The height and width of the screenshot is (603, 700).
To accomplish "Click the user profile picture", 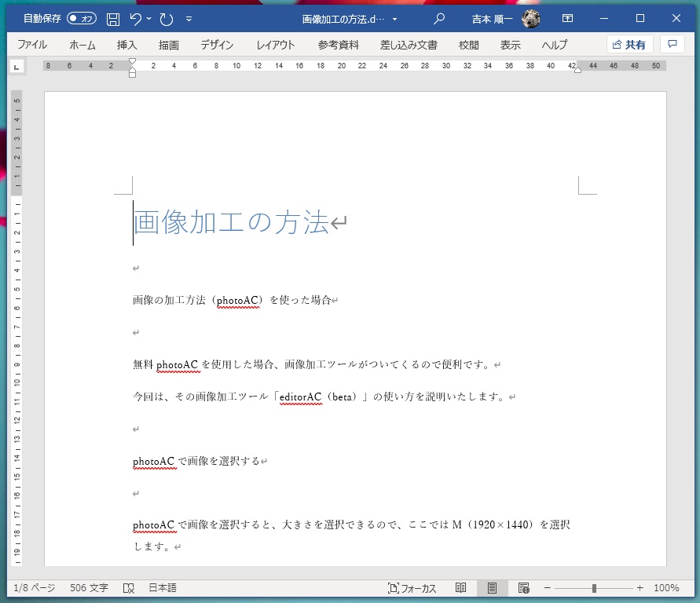I will [x=531, y=18].
